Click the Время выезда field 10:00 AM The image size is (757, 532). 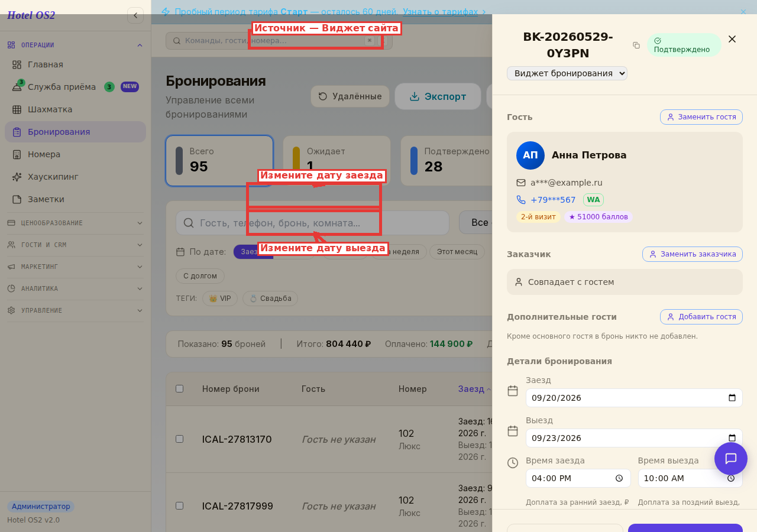[x=690, y=478]
